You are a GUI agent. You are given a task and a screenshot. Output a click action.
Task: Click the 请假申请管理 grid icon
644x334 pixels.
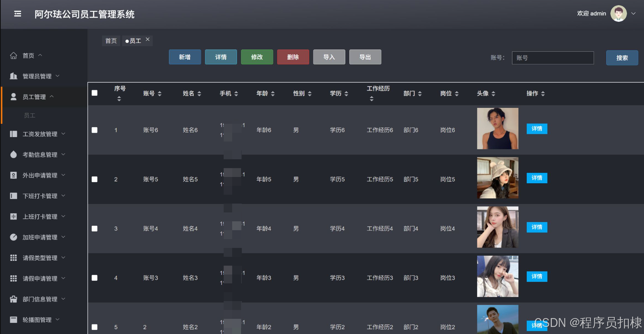coord(14,279)
